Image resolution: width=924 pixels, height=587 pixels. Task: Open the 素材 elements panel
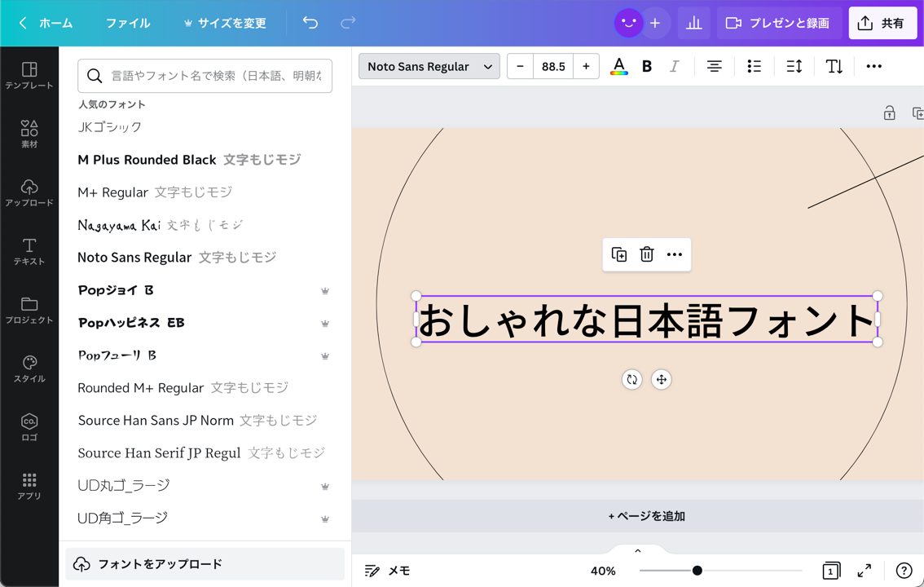click(x=29, y=134)
